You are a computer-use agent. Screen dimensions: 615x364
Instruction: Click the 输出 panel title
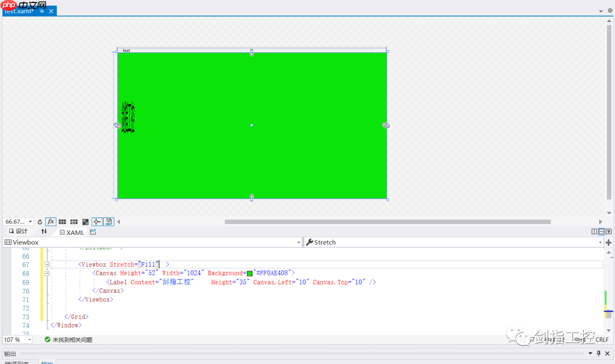pyautogui.click(x=10, y=354)
